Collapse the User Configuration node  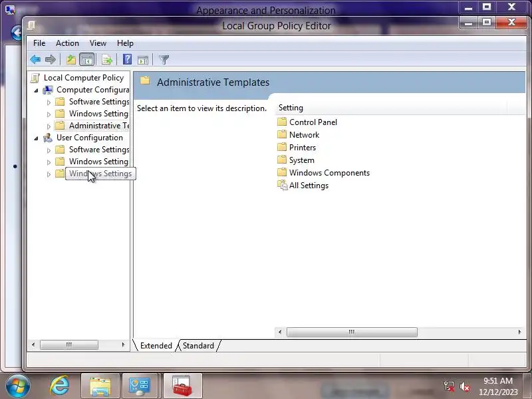tap(37, 138)
